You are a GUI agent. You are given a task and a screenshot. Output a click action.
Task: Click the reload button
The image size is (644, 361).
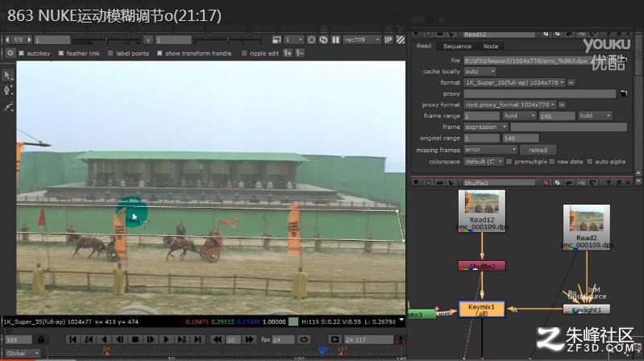(x=538, y=150)
